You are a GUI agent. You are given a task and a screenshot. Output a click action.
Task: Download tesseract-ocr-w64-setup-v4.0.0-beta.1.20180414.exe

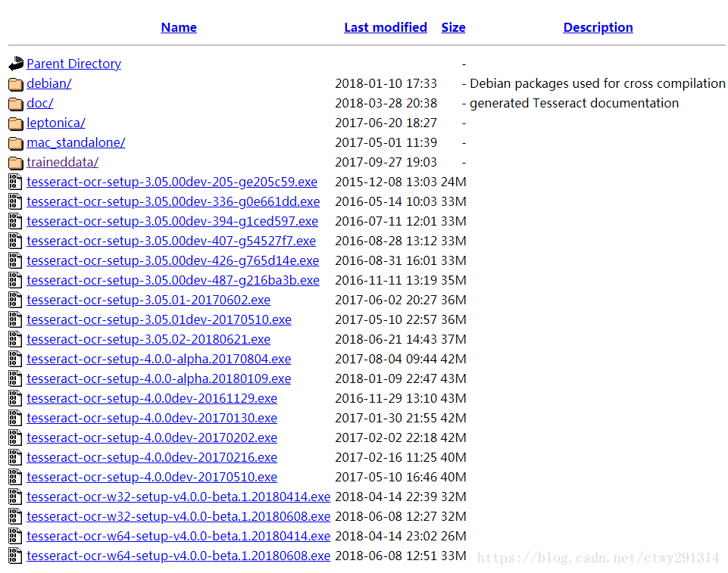[178, 537]
